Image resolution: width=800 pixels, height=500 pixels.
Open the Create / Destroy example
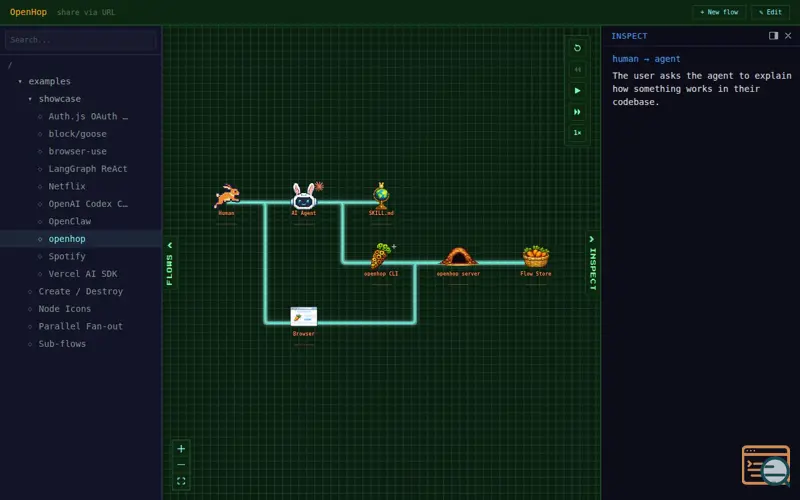tap(81, 291)
